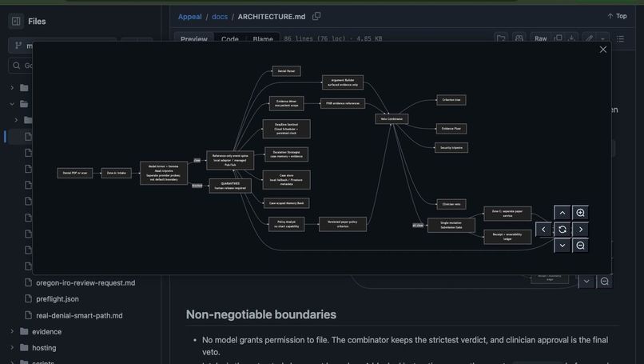Reset the diagram view with refresh icon
The image size is (644, 364).
pos(563,230)
